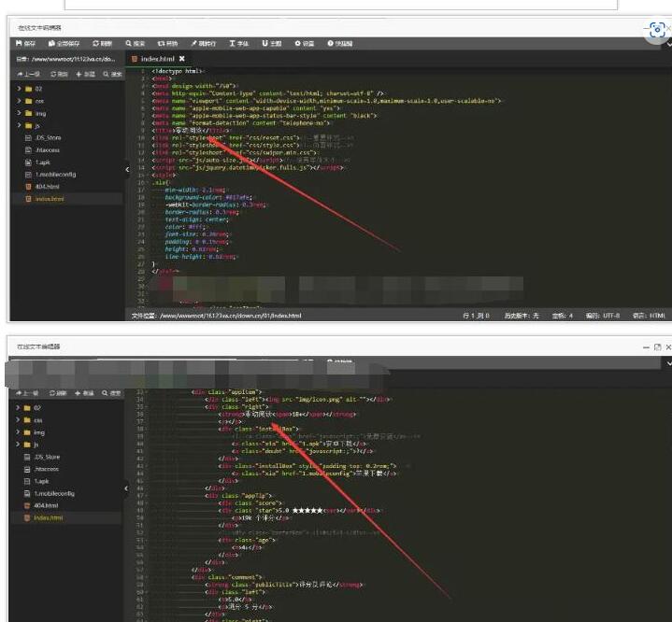Open 1.mobileconfig in the lower file tree
Image resolution: width=672 pixels, height=622 pixels.
54,492
